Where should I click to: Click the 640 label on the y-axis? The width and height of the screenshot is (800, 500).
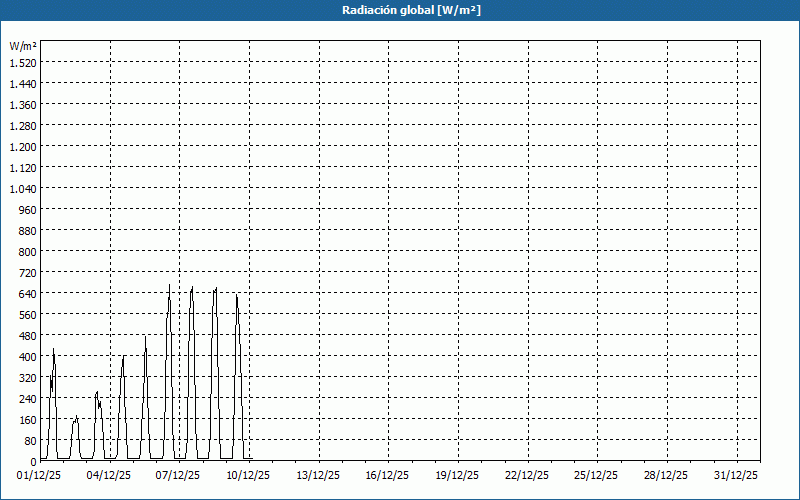pos(27,293)
